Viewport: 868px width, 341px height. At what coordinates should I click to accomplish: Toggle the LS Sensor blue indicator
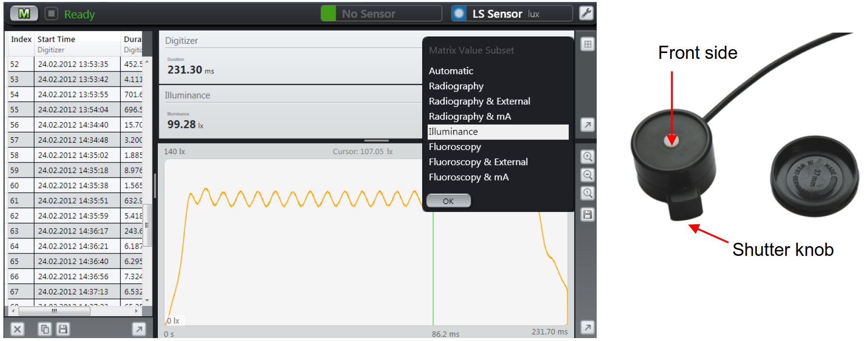tap(459, 14)
